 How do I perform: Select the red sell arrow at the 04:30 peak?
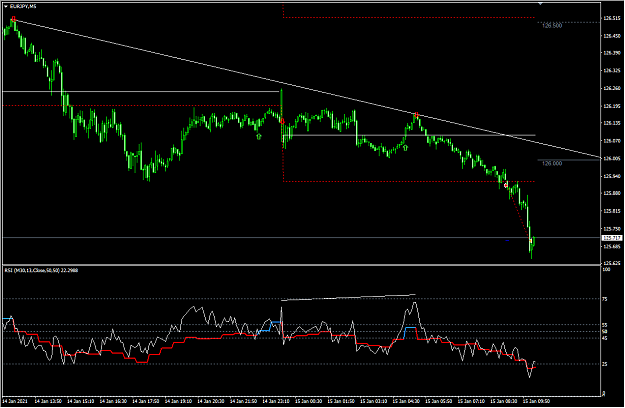(x=417, y=115)
